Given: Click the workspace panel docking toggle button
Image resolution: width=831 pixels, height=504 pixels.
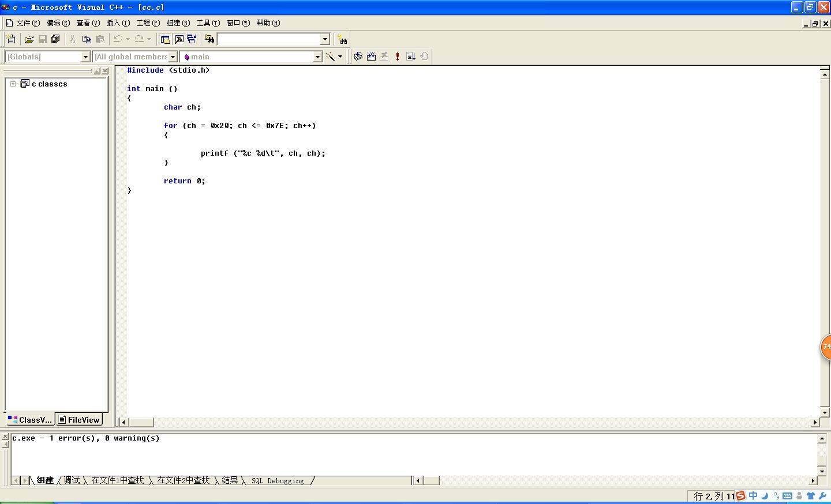Looking at the screenshot, I should [97, 71].
